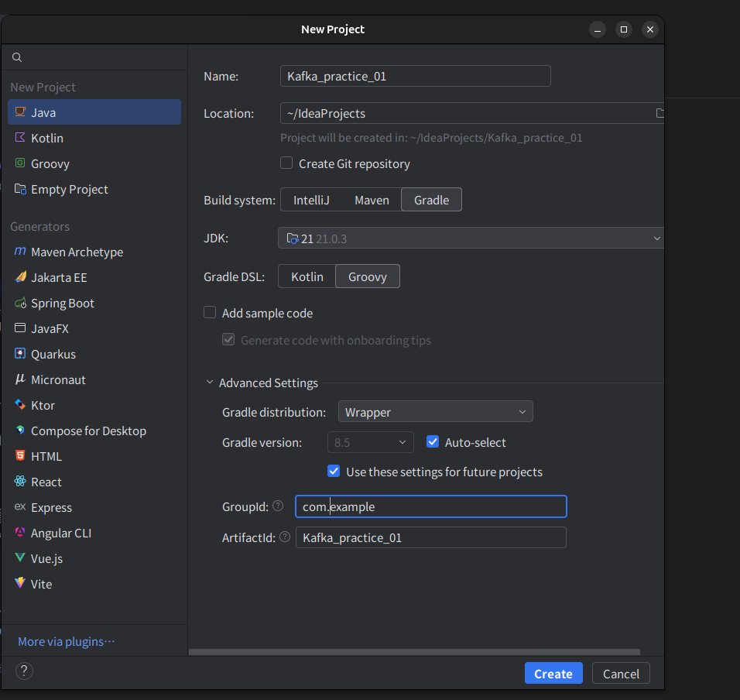Viewport: 740px width, 700px height.
Task: Choose Maven build system
Action: click(x=372, y=200)
